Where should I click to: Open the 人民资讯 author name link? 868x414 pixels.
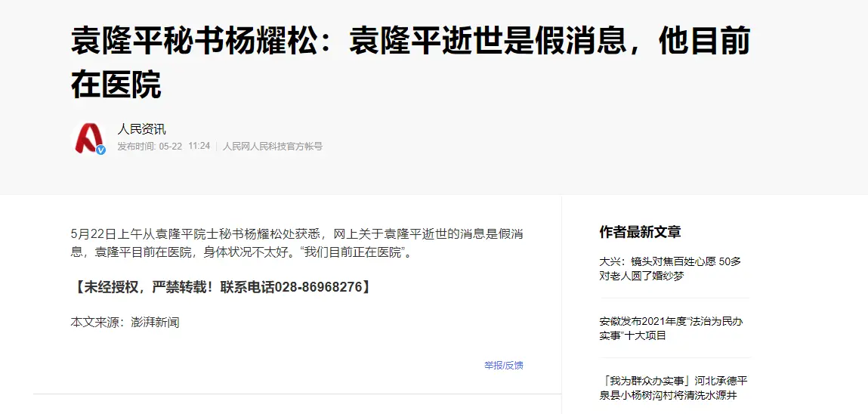pyautogui.click(x=142, y=130)
